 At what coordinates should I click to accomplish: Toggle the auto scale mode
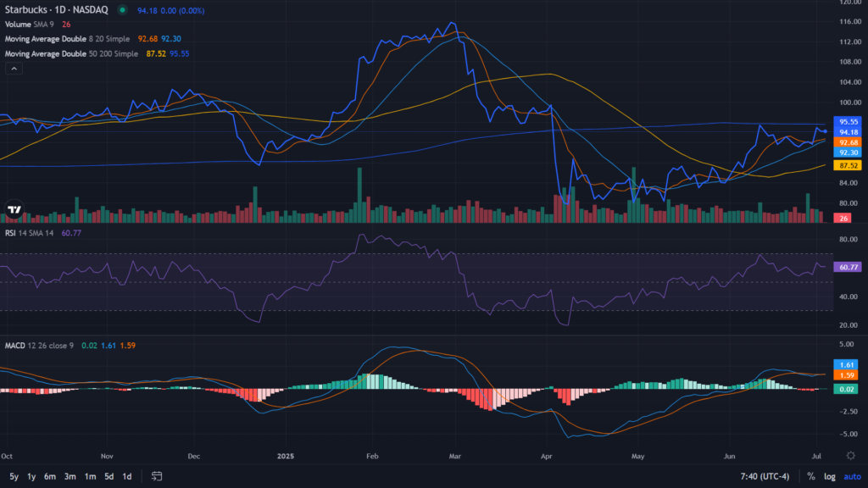[853, 476]
